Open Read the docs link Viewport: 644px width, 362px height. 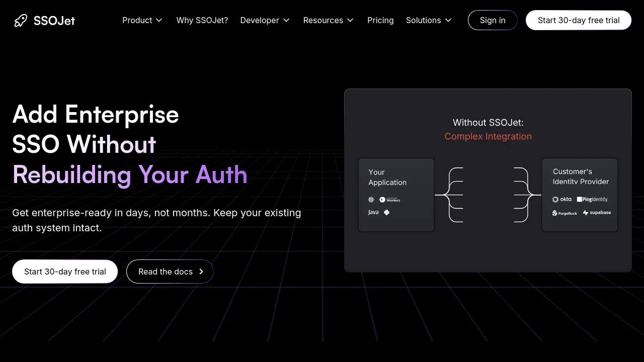(170, 271)
